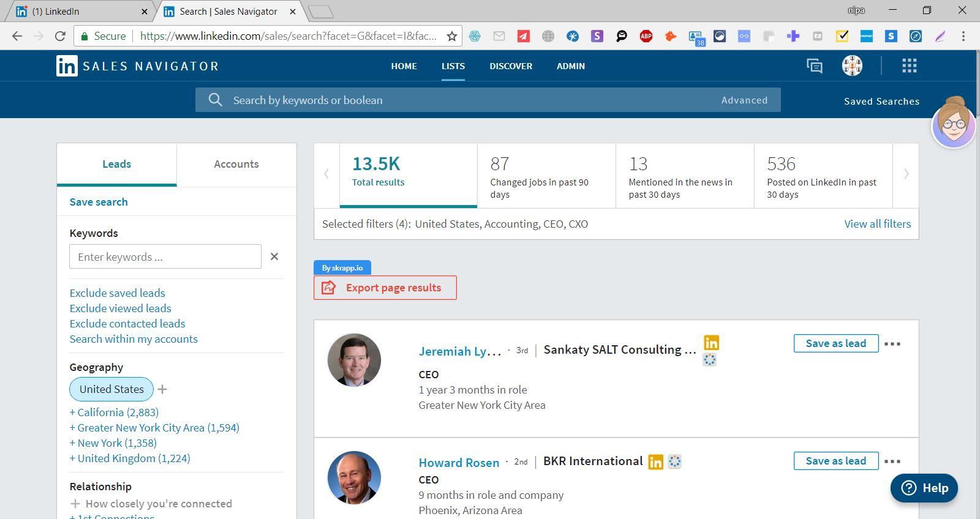980x519 pixels.
Task: Save Jeremiah as lead
Action: (836, 343)
